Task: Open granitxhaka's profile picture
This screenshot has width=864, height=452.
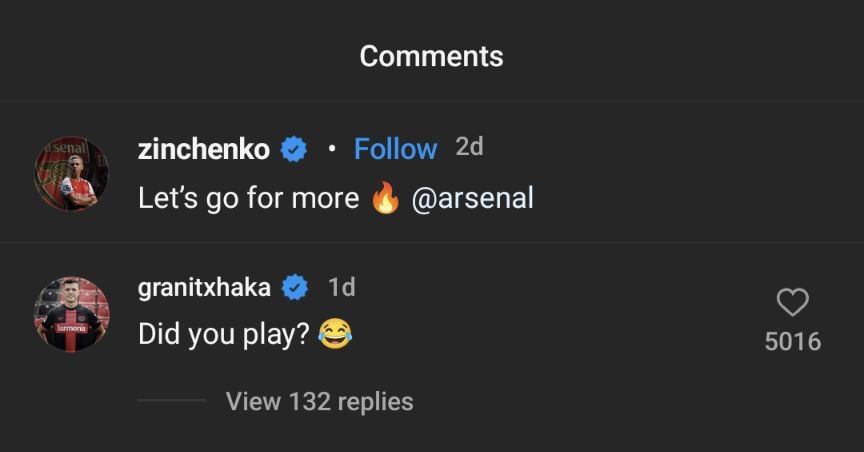Action: (72, 314)
